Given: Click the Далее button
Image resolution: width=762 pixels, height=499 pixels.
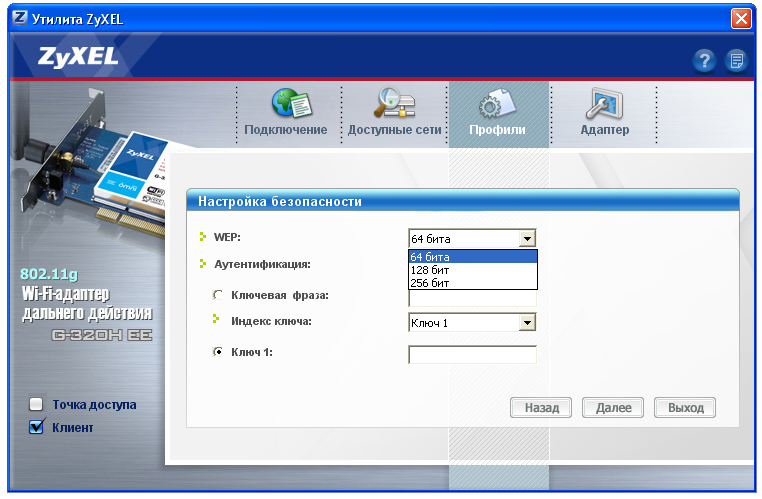Looking at the screenshot, I should (x=613, y=408).
